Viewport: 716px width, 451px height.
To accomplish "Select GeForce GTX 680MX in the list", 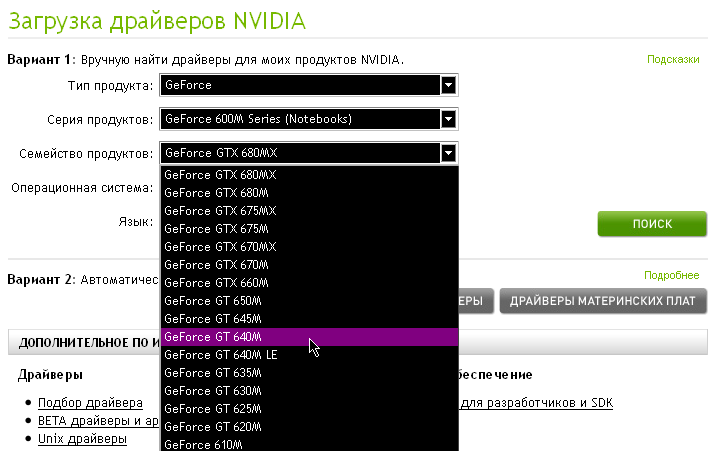I will [309, 175].
